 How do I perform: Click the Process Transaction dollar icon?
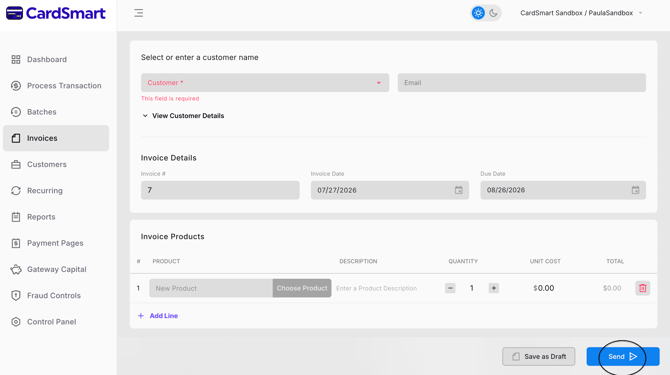coord(16,85)
